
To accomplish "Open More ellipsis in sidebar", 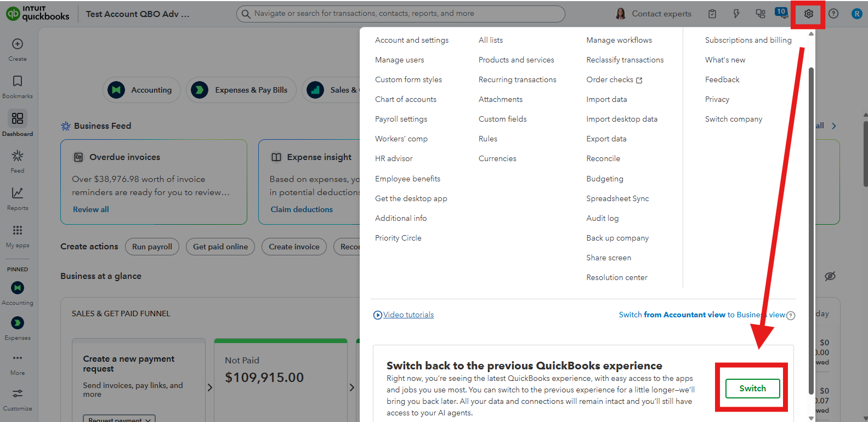I will (x=18, y=358).
